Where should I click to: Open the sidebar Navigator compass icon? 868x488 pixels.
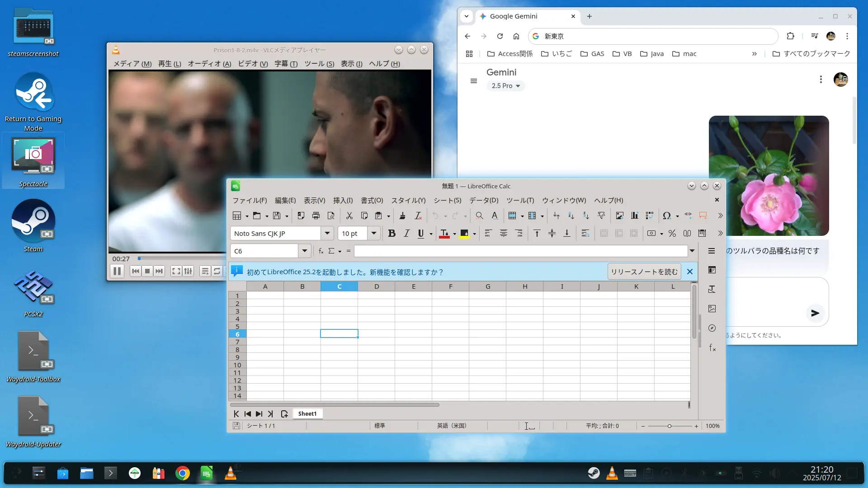[x=712, y=328]
